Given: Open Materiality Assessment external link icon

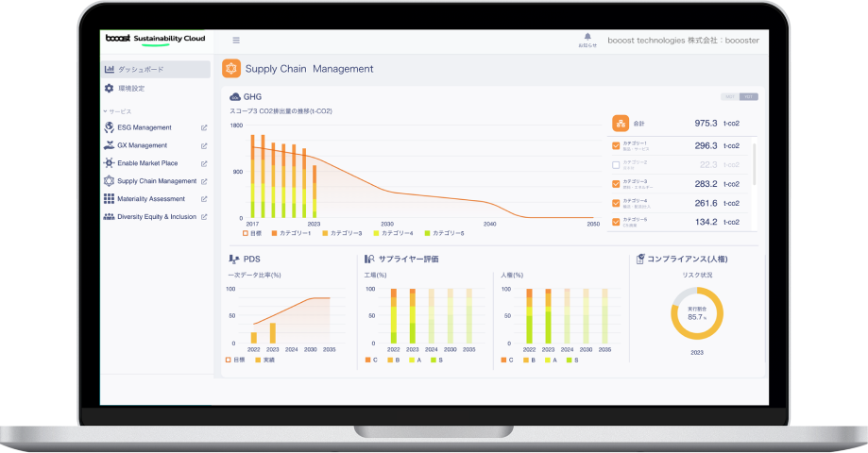Looking at the screenshot, I should pos(204,199).
